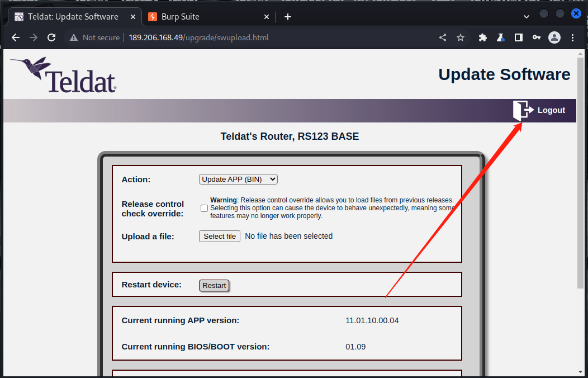
Task: Open Chrome three-dot menu
Action: pyautogui.click(x=572, y=37)
